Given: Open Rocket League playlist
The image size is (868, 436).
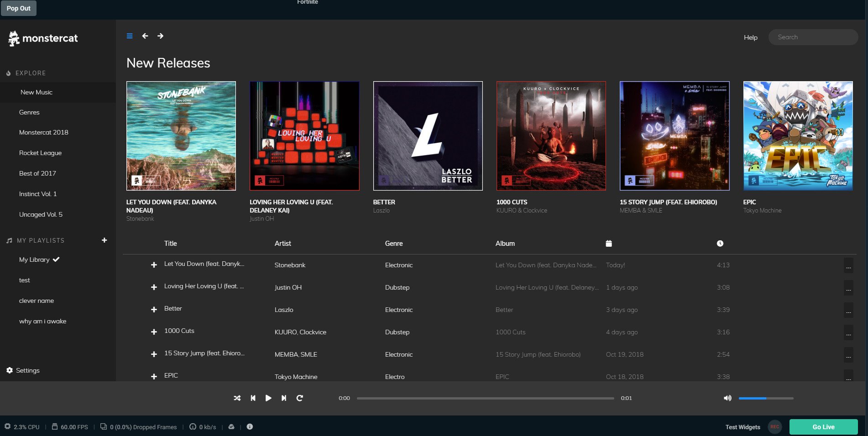Looking at the screenshot, I should [x=40, y=153].
